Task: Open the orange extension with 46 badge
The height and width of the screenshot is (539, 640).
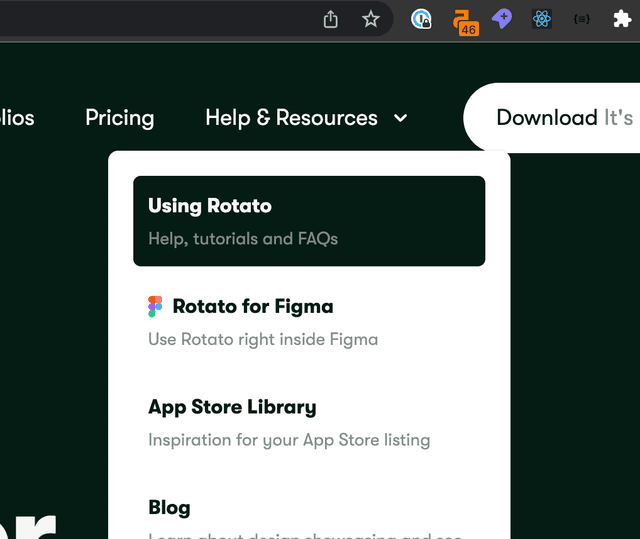Action: (463, 20)
